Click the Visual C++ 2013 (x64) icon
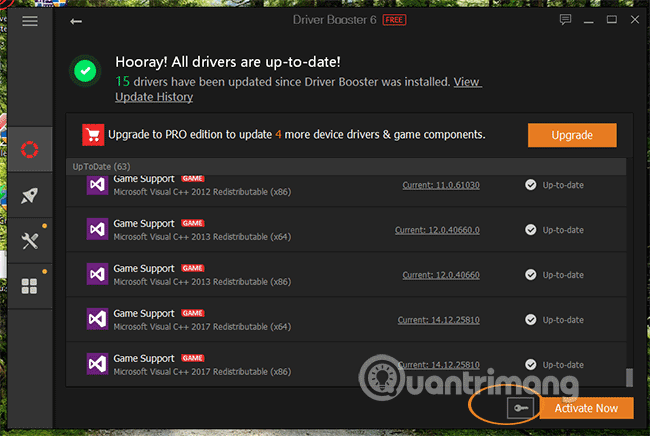 pos(97,230)
